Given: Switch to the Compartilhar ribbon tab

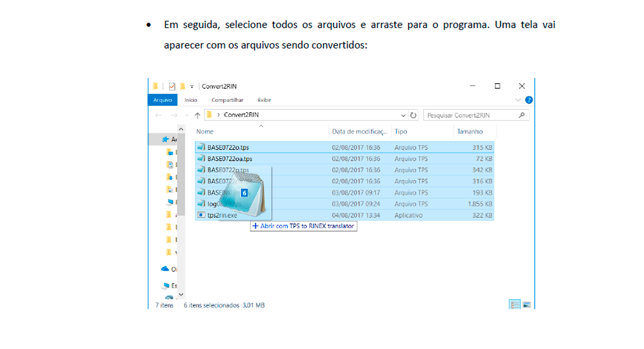Looking at the screenshot, I should pos(227,100).
